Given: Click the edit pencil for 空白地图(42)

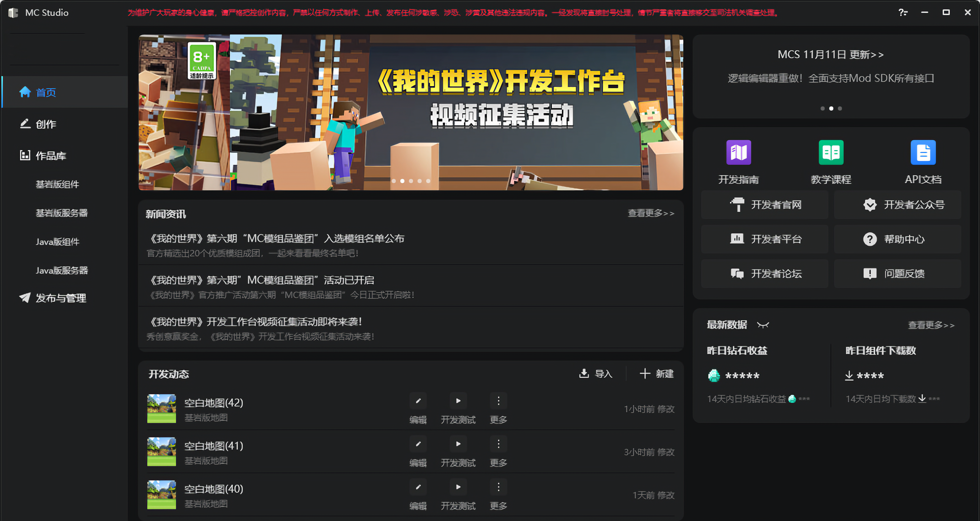Looking at the screenshot, I should [418, 400].
